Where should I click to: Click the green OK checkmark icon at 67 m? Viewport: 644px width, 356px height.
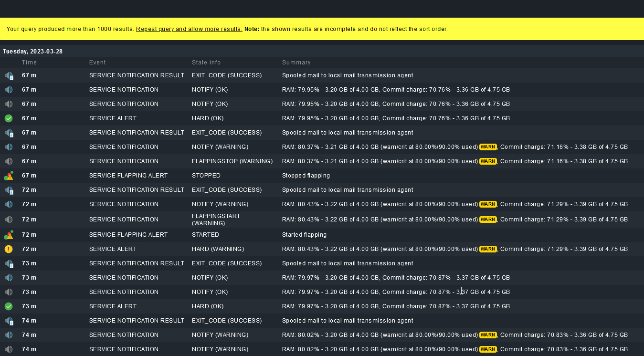click(9, 118)
